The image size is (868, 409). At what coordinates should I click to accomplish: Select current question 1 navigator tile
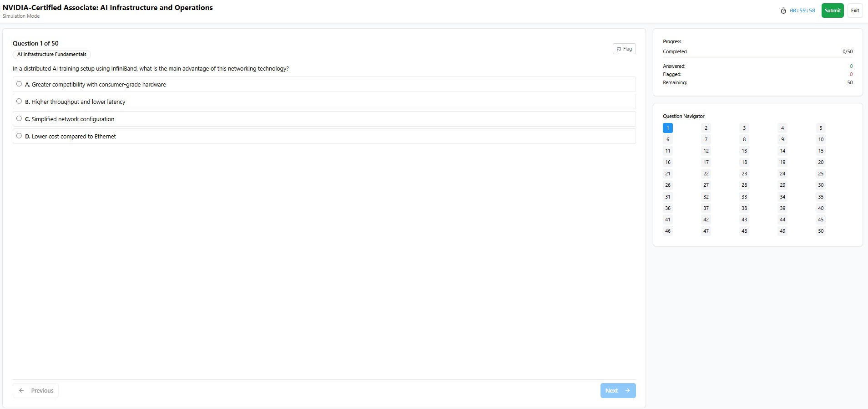point(667,128)
